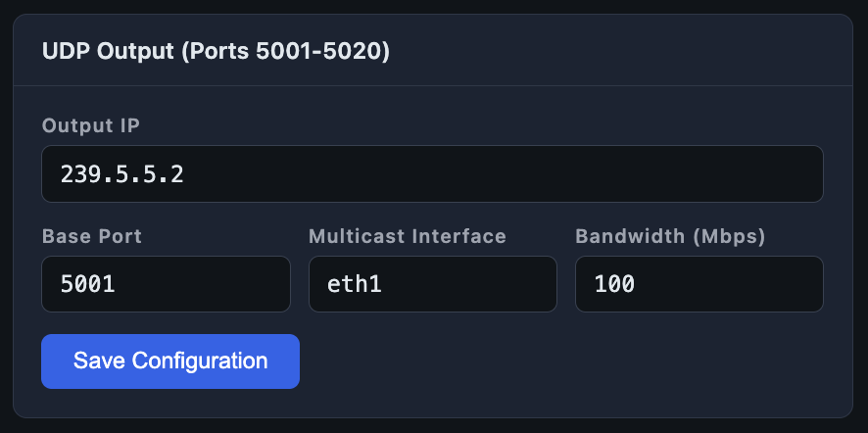Focus the Bandwidth (Mbps) input field

click(x=699, y=284)
